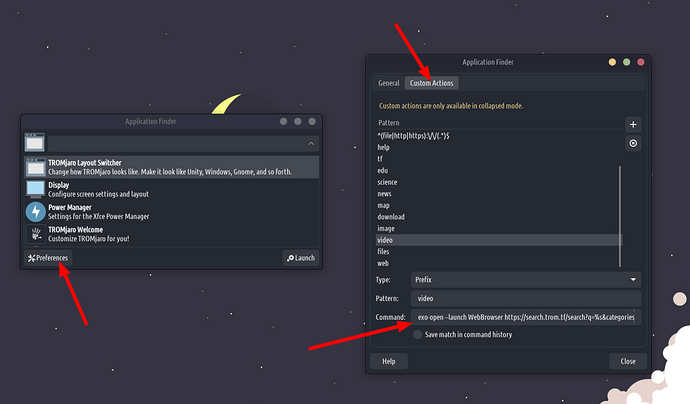690x404 pixels.
Task: Select the file/http/https regex pattern row
Action: [498, 136]
